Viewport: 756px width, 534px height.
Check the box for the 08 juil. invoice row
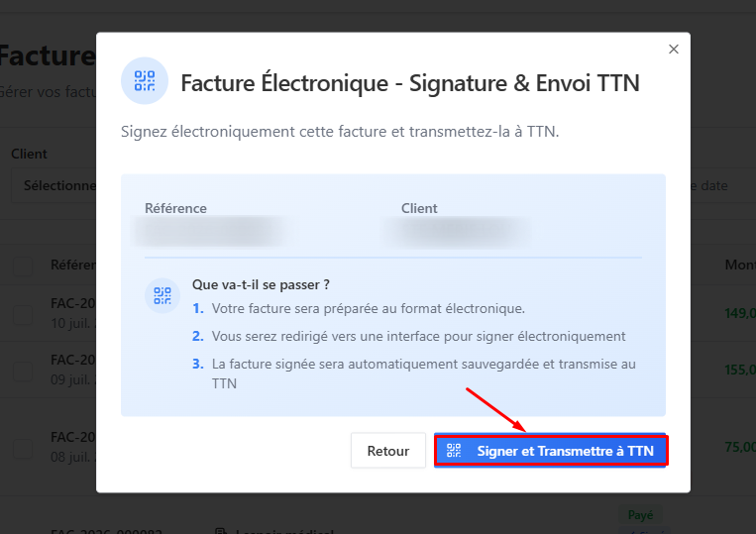point(23,448)
